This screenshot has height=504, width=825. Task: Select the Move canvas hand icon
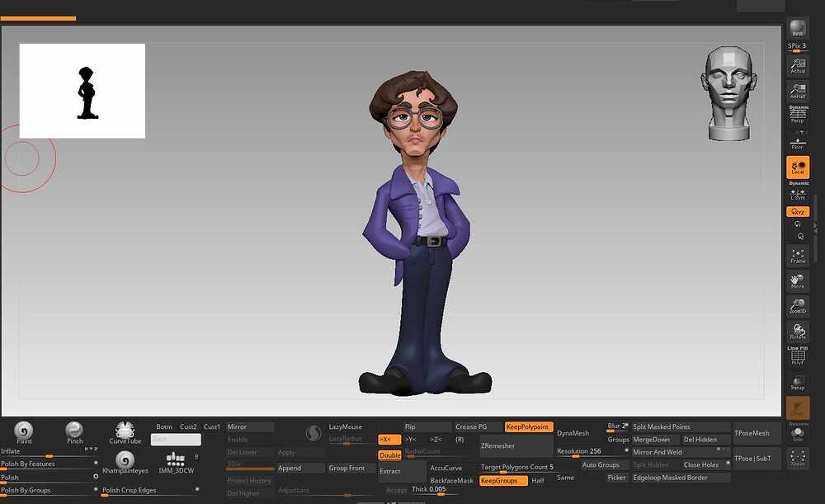[798, 281]
